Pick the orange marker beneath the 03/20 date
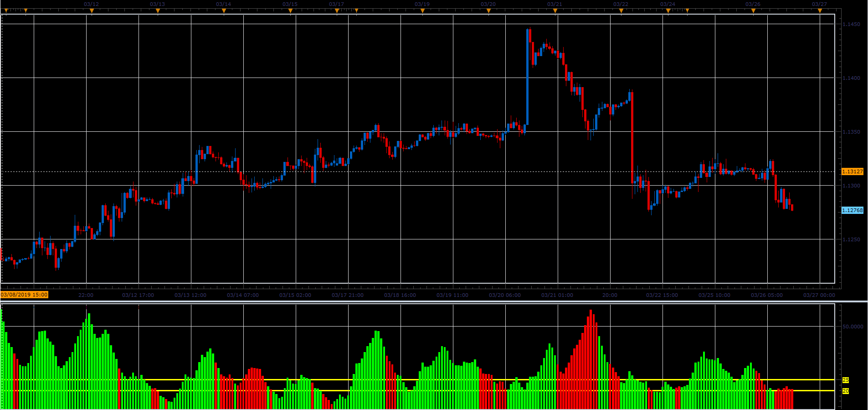Screen dimensions: 868x410 point(488,11)
